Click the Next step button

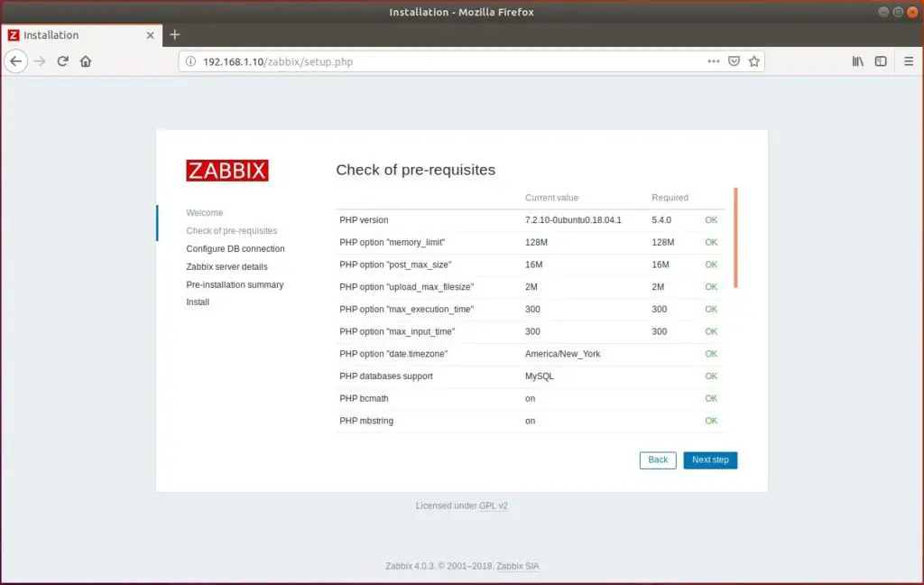click(x=710, y=460)
